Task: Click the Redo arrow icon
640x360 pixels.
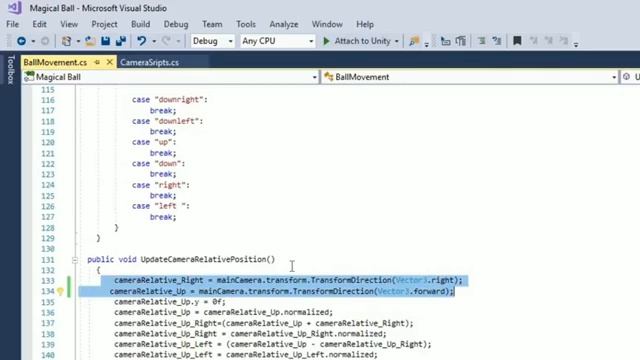Action: coord(166,41)
